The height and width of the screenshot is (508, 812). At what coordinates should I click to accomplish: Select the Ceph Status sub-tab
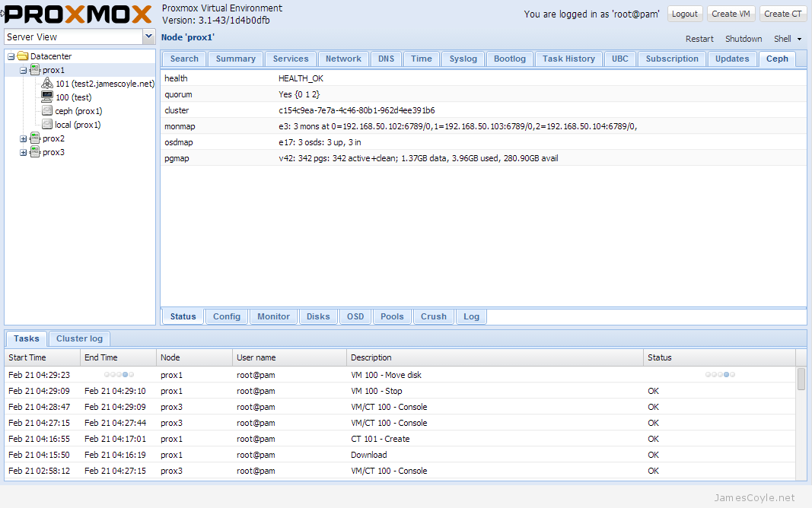[x=183, y=316]
